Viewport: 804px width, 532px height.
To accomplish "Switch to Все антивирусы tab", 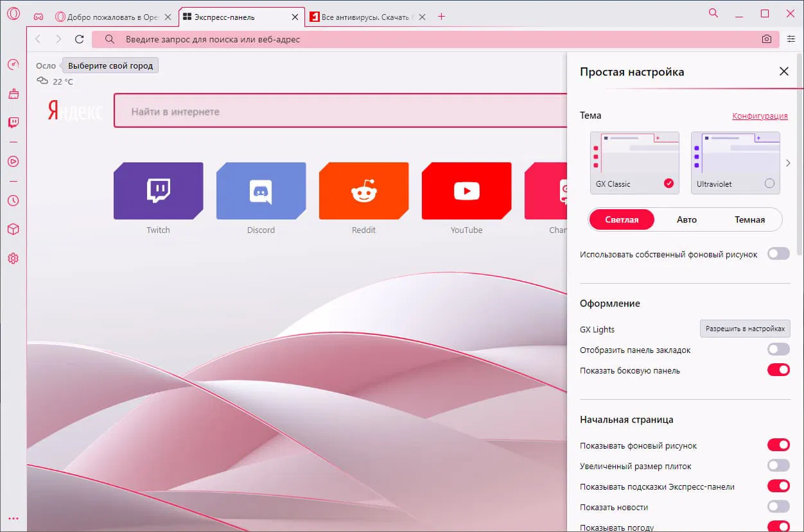I will click(x=369, y=17).
